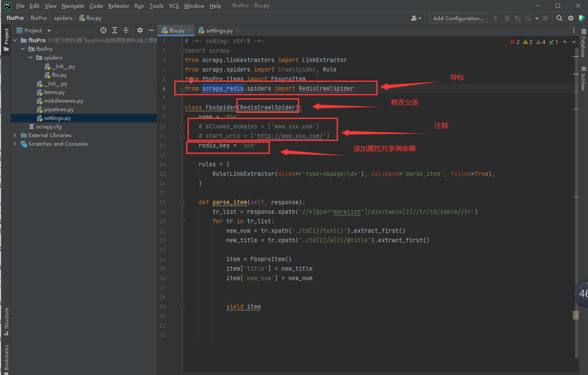Screen dimensions: 588x375
Task: Switch to the settings.py editor tab
Action: point(219,30)
